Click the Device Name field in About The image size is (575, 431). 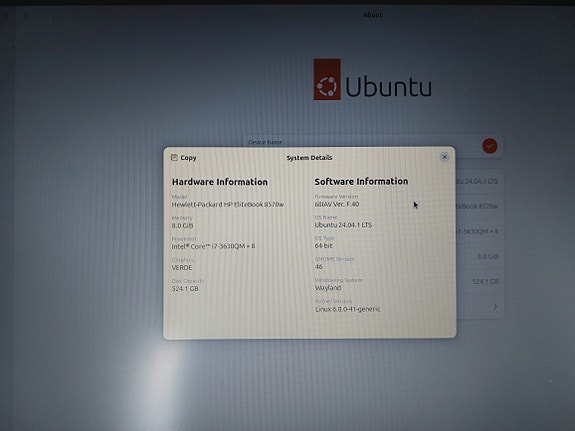(x=372, y=146)
